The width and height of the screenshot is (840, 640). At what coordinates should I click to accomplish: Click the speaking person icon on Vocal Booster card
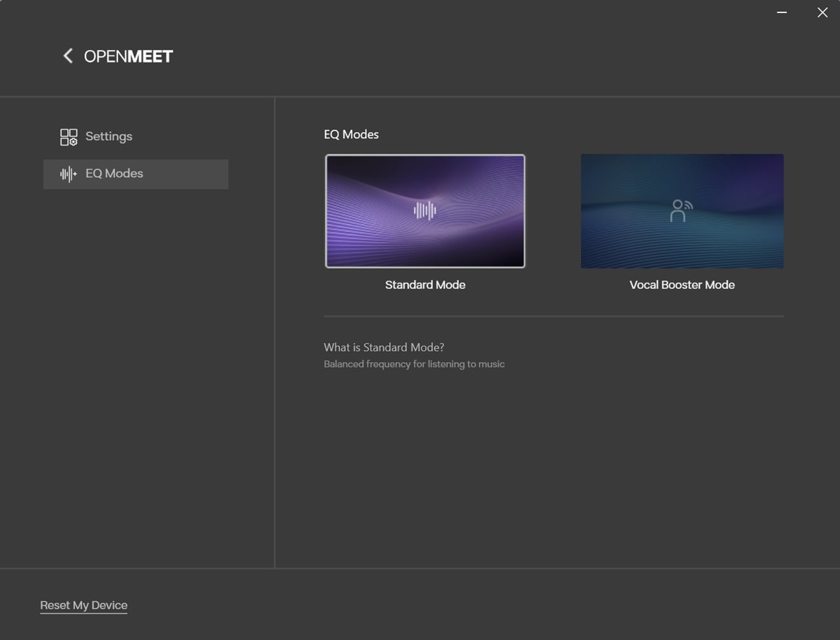click(681, 211)
